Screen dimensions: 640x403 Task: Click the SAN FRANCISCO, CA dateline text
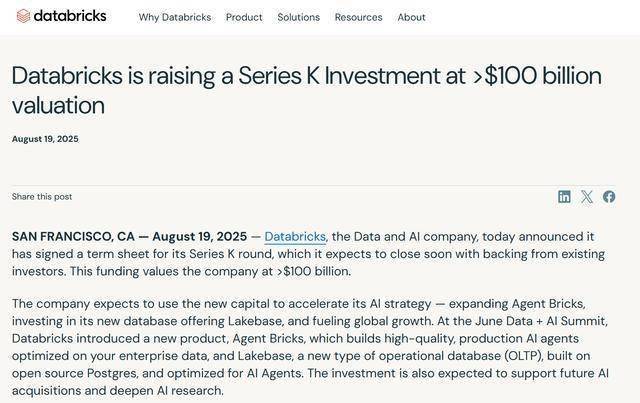pyautogui.click(x=73, y=236)
